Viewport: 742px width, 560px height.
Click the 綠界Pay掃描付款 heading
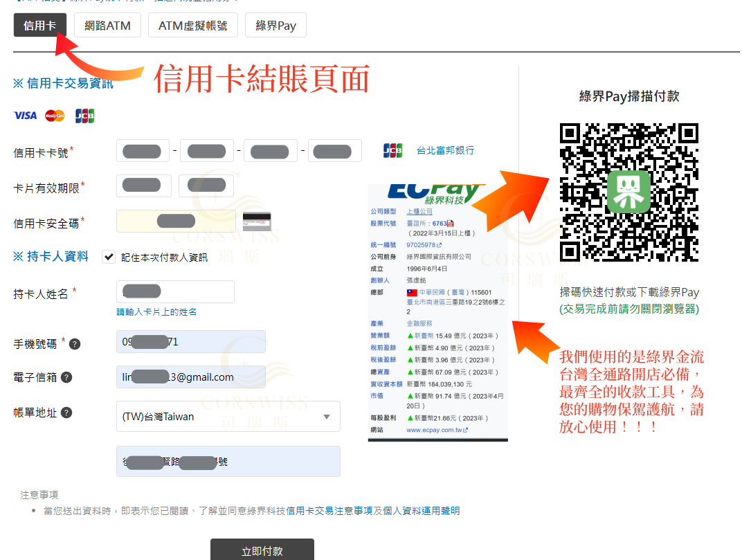[629, 97]
